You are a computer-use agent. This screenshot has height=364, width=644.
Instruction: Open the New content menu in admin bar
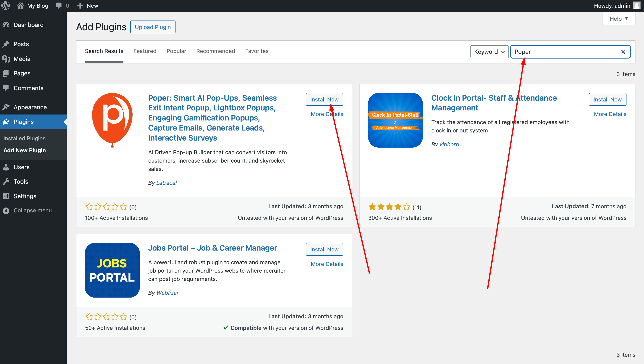point(88,6)
